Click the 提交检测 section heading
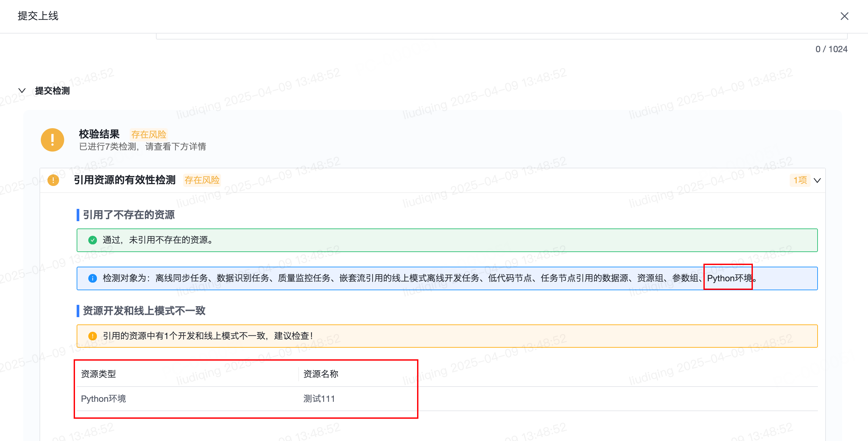The image size is (868, 441). 52,91
